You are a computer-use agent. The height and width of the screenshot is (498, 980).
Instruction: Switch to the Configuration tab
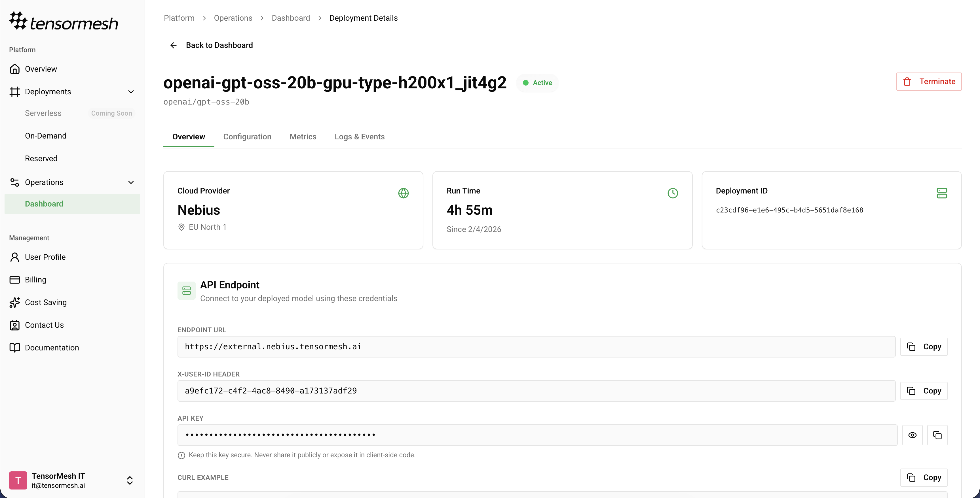pyautogui.click(x=247, y=137)
